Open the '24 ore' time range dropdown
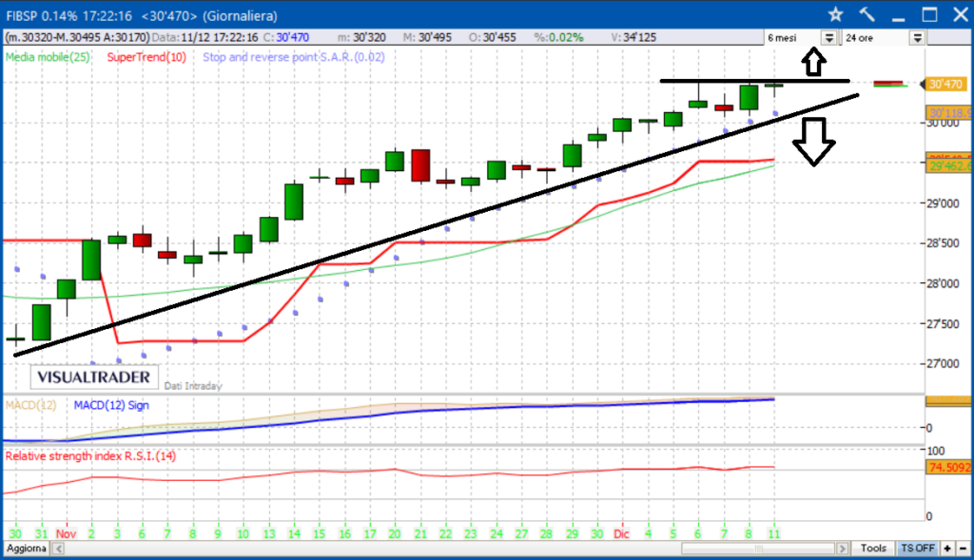Viewport: 974px width, 560px height. pos(918,38)
